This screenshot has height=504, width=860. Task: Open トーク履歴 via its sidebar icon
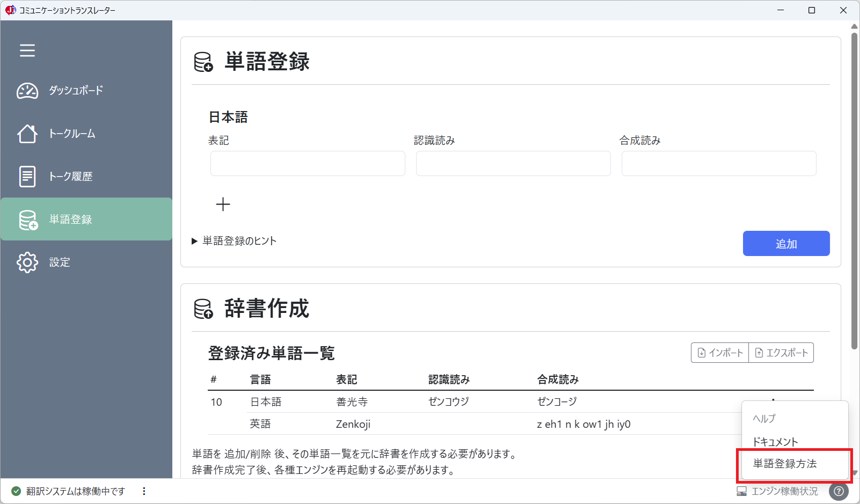click(27, 176)
